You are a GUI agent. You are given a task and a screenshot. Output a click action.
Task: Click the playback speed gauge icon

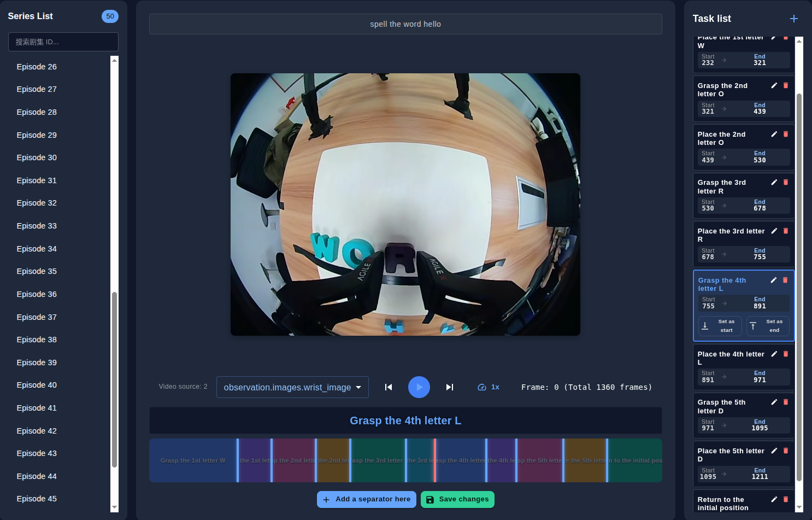(x=482, y=387)
